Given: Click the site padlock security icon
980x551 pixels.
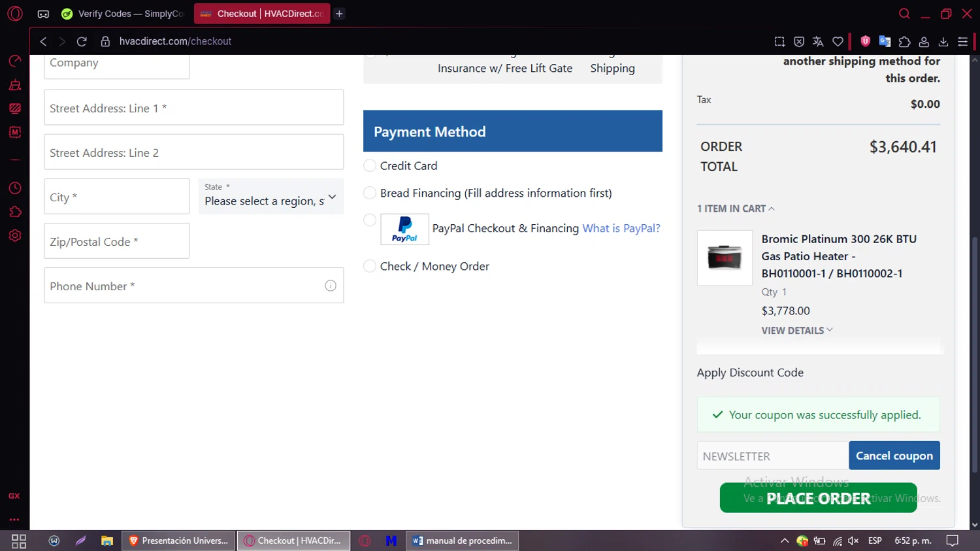Looking at the screenshot, I should [105, 41].
